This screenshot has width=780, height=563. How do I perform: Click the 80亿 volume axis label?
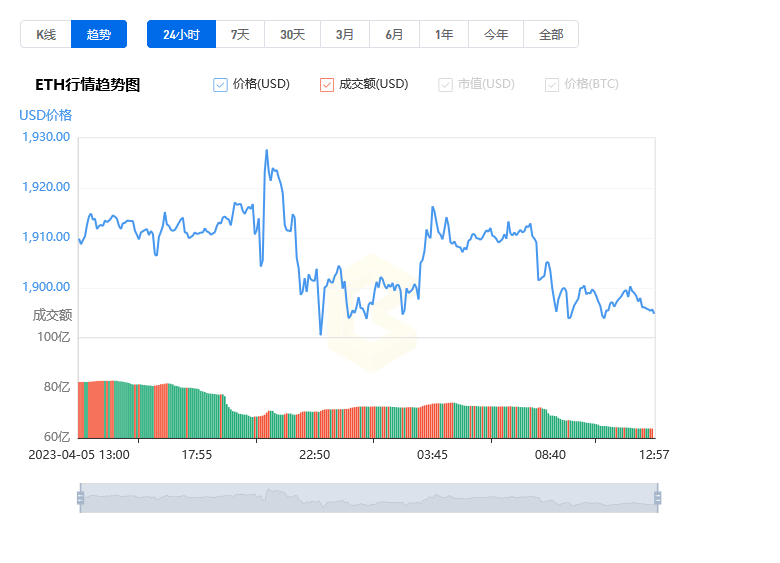[x=57, y=387]
